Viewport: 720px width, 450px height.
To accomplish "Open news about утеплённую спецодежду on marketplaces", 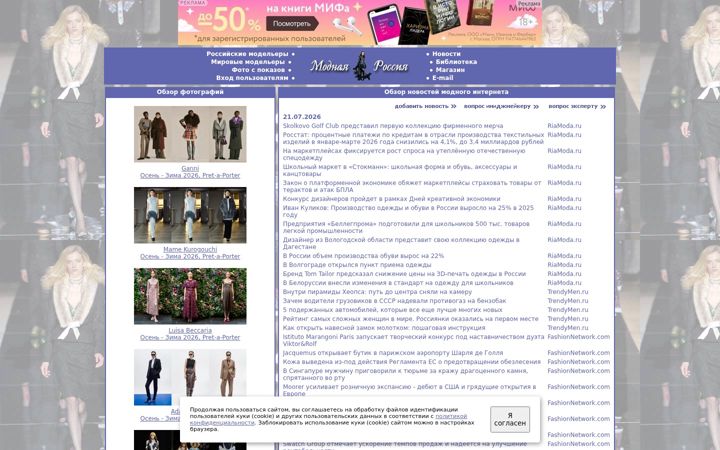I will [x=404, y=154].
